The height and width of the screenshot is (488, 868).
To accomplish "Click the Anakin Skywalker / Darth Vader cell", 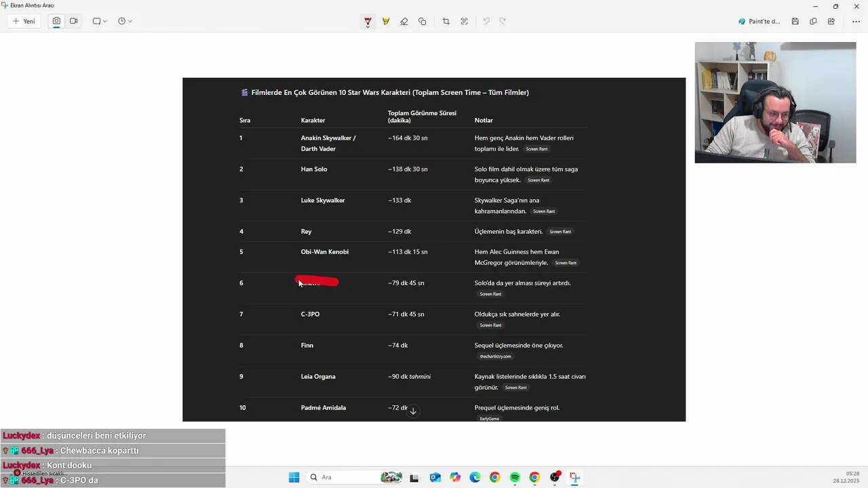I will (x=328, y=143).
